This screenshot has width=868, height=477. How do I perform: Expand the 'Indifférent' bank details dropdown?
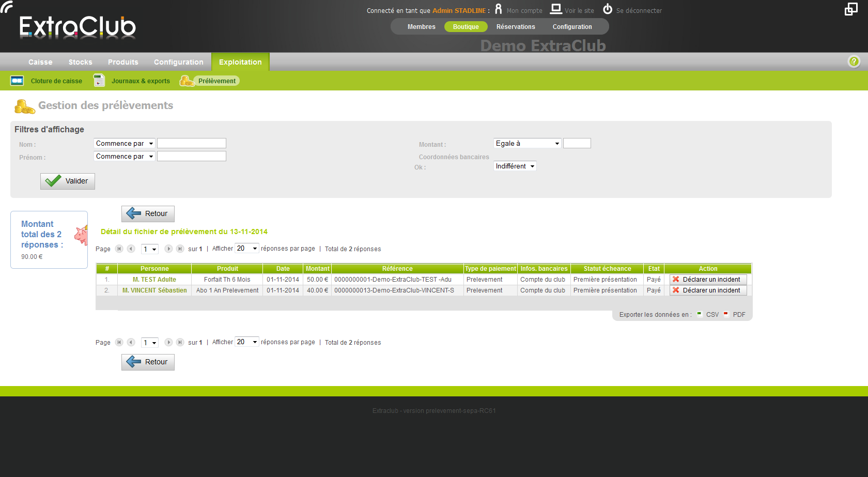[515, 166]
